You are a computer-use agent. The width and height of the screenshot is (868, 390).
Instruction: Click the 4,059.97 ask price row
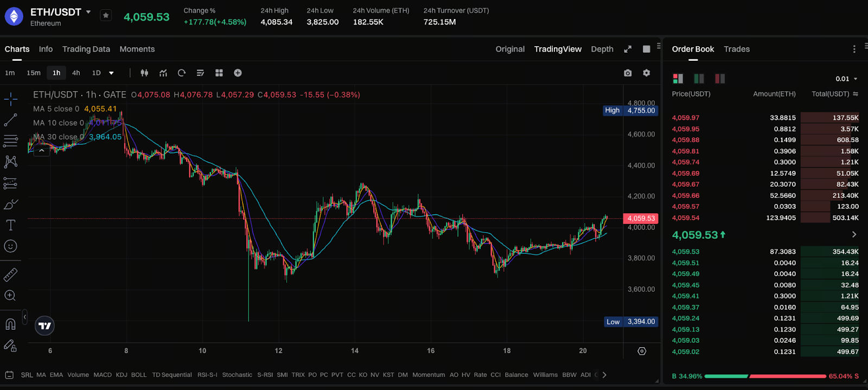pos(686,118)
